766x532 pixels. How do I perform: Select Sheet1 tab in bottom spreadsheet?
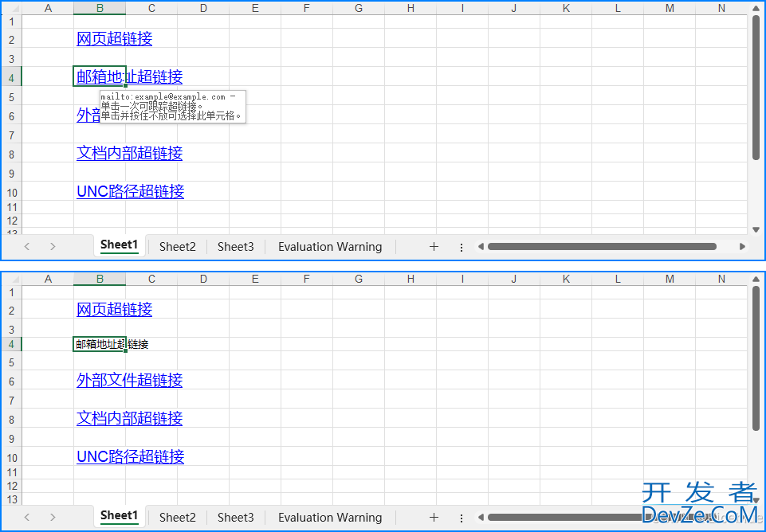click(120, 516)
